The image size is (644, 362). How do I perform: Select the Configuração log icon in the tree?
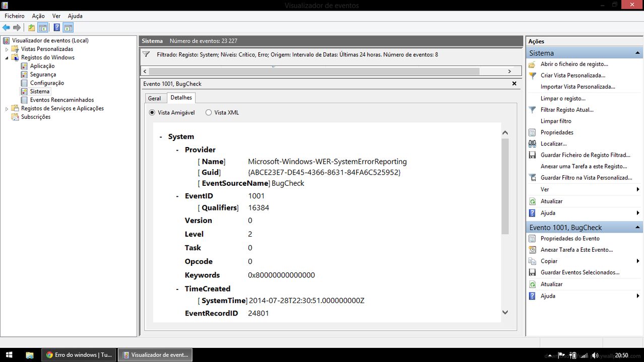pos(24,83)
